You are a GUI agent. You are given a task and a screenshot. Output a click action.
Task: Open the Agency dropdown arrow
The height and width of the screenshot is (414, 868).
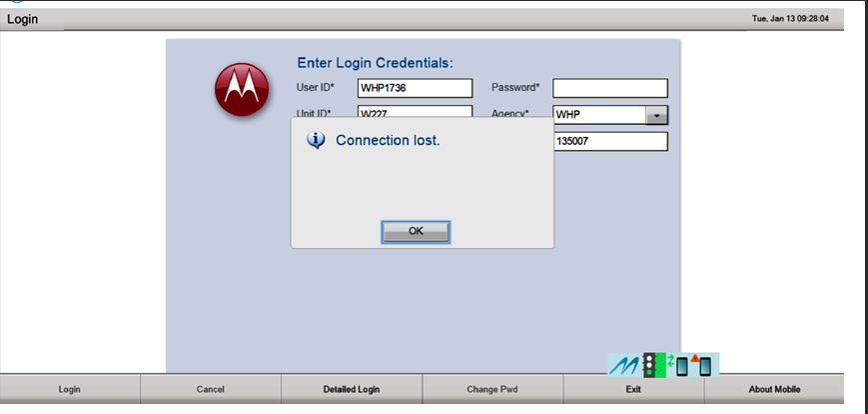[656, 116]
